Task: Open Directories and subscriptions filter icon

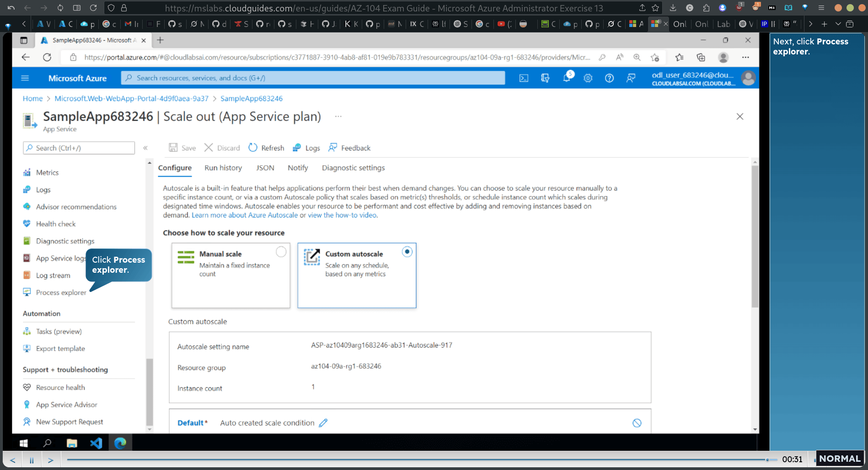Action: [x=545, y=78]
